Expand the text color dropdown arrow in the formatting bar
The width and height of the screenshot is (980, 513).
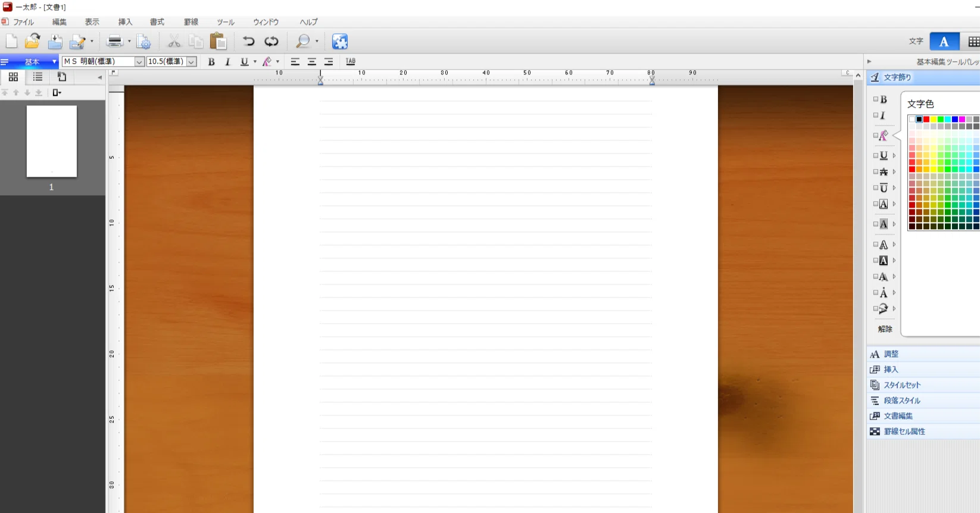click(277, 62)
